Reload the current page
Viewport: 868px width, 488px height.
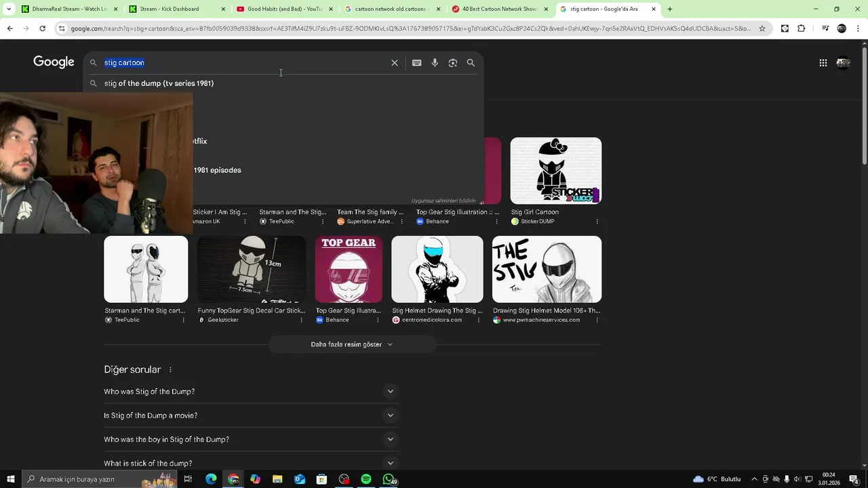click(x=42, y=28)
